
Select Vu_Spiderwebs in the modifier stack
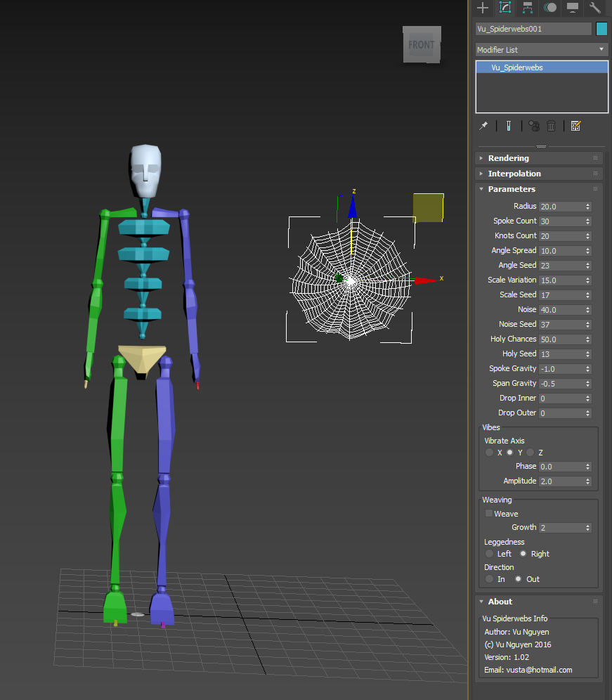coord(517,67)
